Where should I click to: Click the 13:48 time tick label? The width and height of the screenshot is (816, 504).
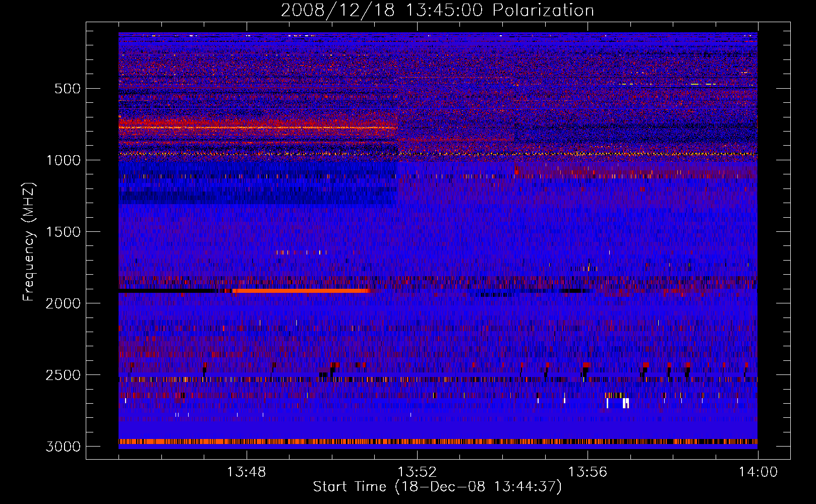[x=247, y=472]
